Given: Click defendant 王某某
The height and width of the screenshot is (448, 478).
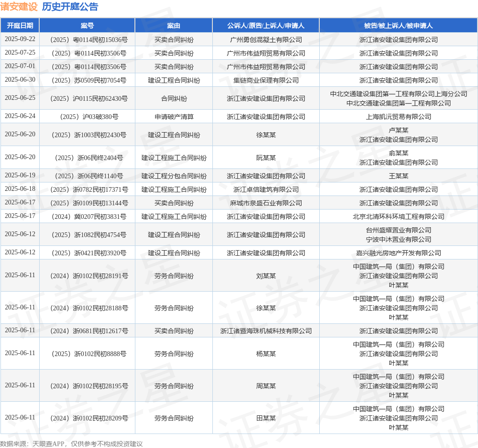Looking at the screenshot, I should point(399,176).
